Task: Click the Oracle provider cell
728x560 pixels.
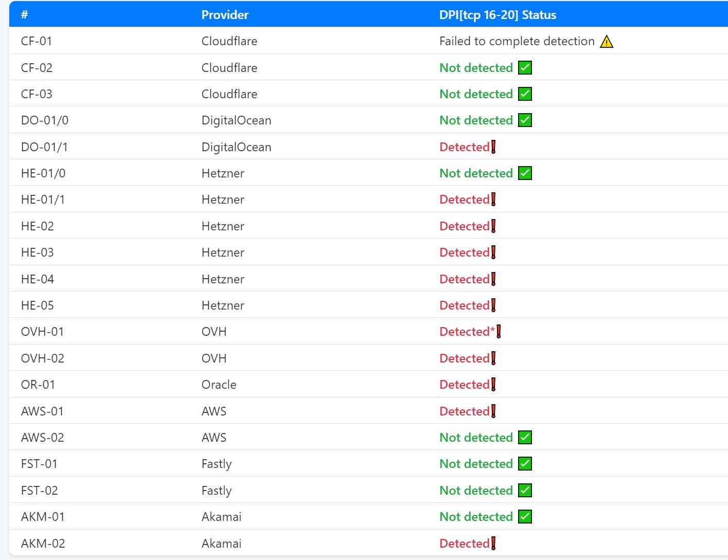Action: click(219, 385)
